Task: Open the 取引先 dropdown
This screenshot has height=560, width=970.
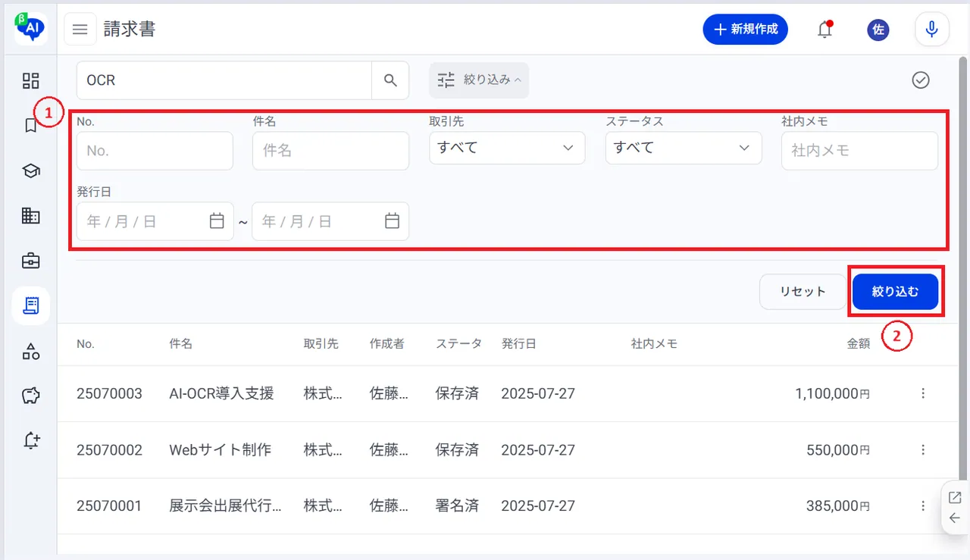Action: (x=507, y=148)
